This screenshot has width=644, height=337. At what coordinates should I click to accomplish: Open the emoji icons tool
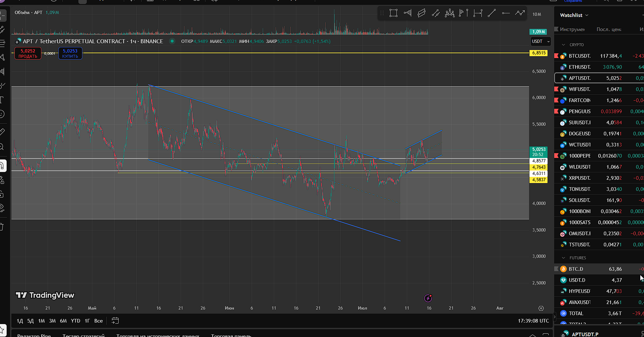3,114
